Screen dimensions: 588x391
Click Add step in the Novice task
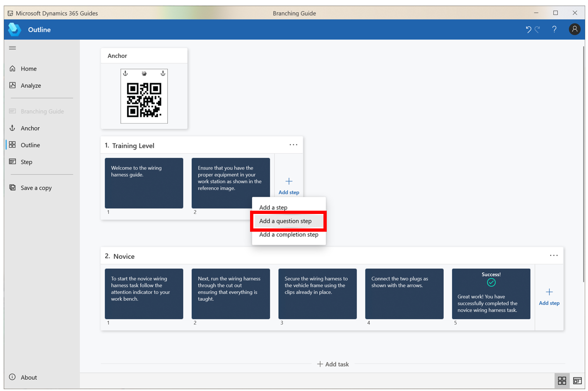click(549, 296)
